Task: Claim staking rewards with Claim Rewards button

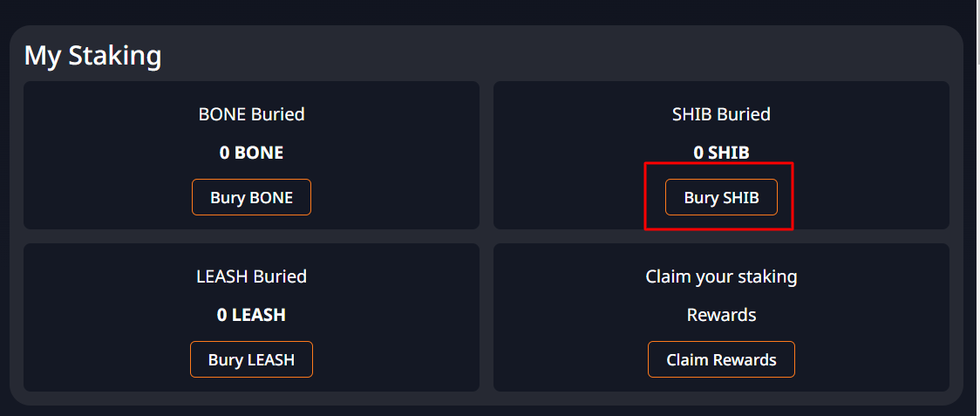Action: [721, 359]
